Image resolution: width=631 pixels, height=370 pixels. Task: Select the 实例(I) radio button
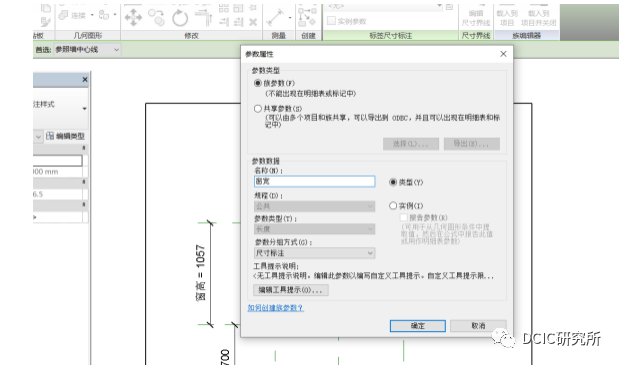click(x=393, y=206)
